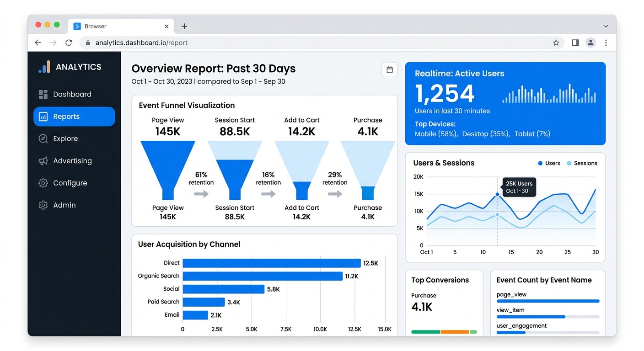
Task: Click orange segment of conversions bar
Action: (x=455, y=332)
